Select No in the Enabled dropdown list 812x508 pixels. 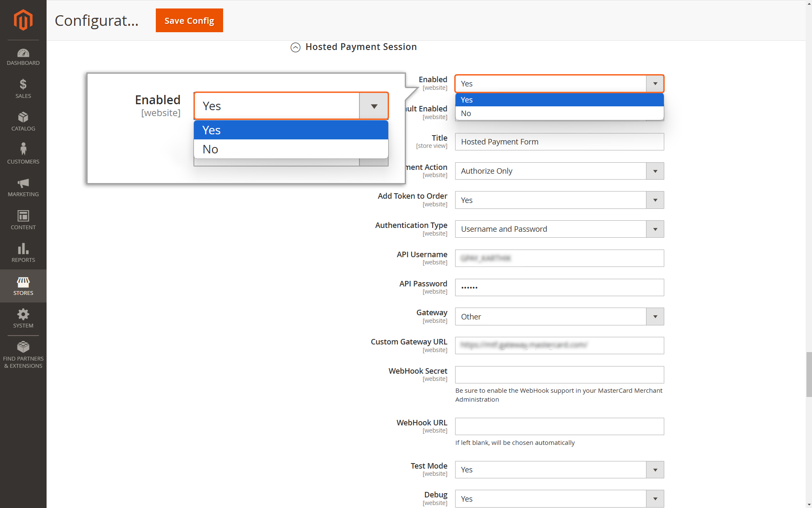pyautogui.click(x=559, y=113)
